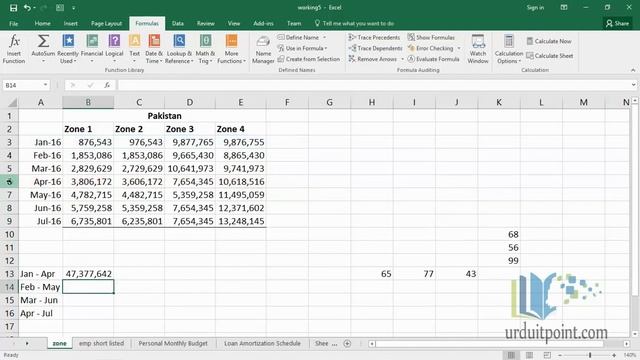Screen dimensions: 640x360
Task: Click the Undo arrow icon
Action: 27,8
